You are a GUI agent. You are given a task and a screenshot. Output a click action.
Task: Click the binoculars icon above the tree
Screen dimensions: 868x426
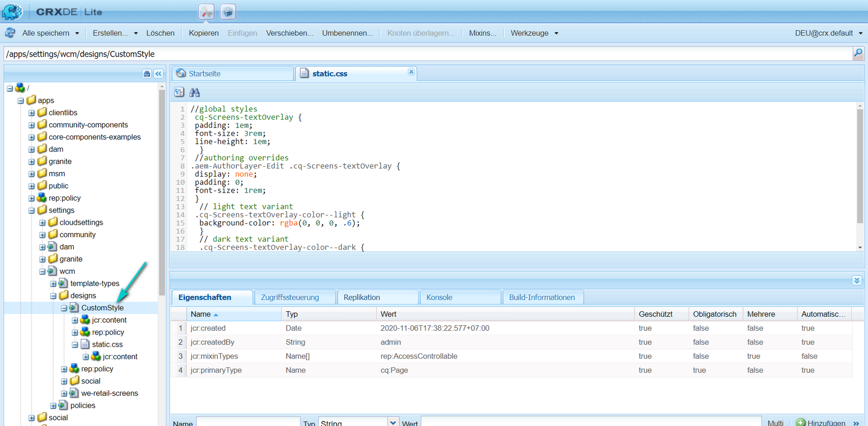[x=147, y=73]
